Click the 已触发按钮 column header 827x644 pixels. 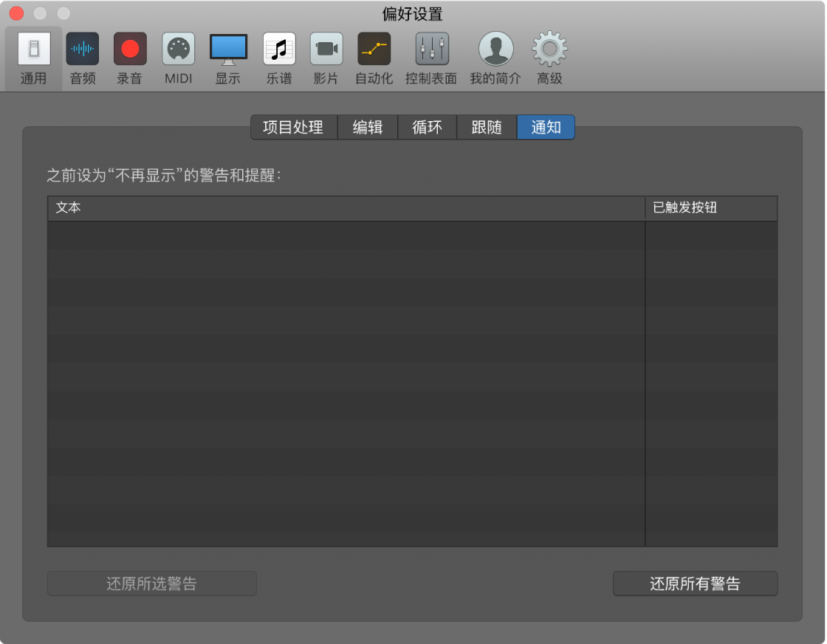tap(711, 208)
